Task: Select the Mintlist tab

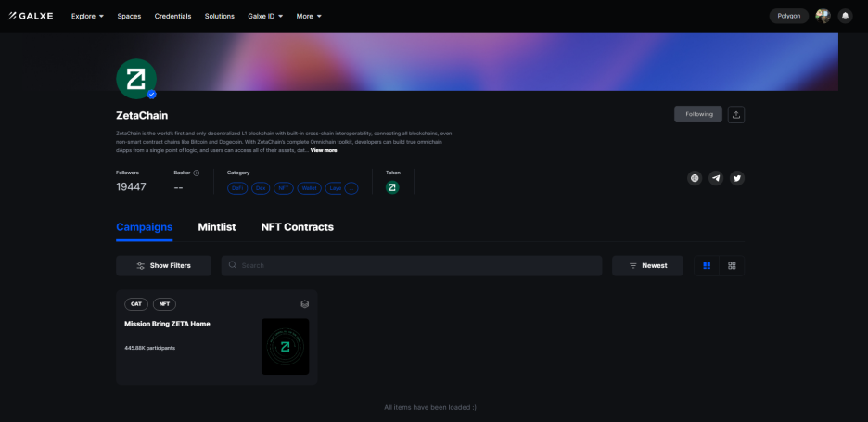Action: (217, 227)
